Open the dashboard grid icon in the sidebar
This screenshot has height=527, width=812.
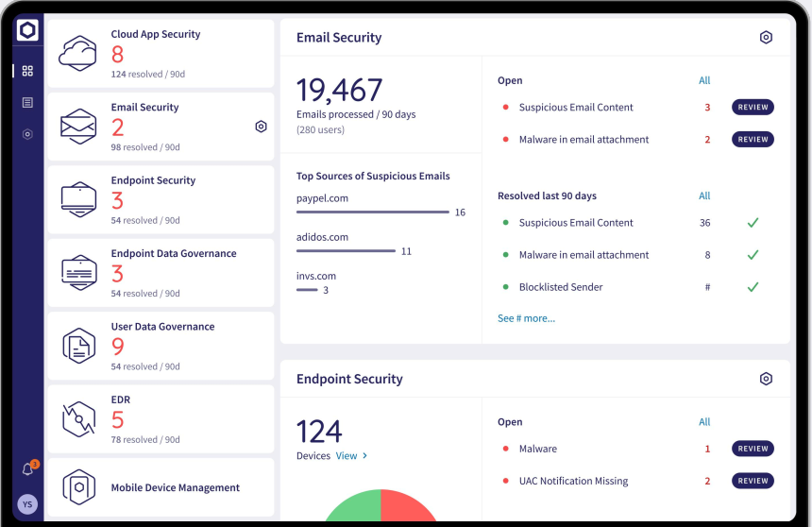click(27, 71)
